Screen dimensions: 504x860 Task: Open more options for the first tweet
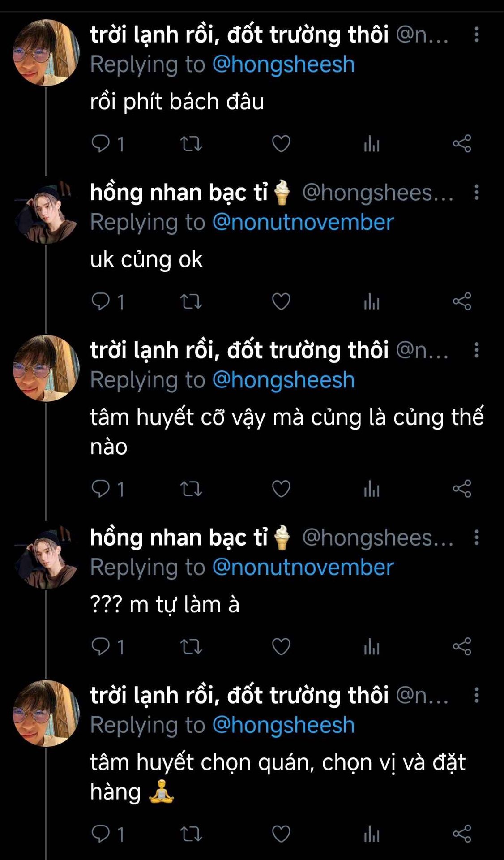(x=477, y=34)
